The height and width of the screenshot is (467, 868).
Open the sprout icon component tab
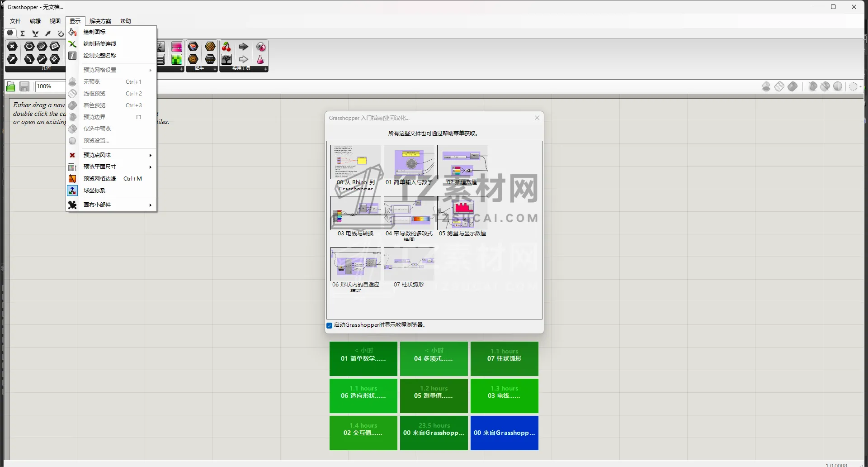click(35, 33)
